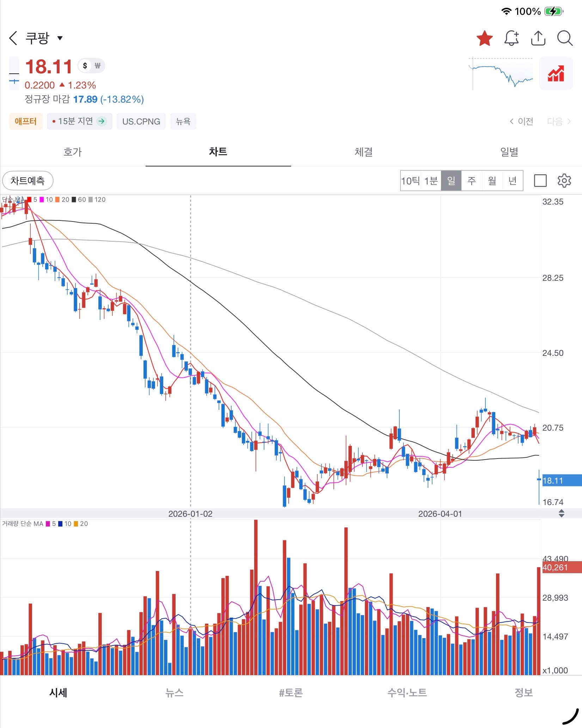The image size is (582, 728).
Task: Go back with the left arrow
Action: (13, 38)
